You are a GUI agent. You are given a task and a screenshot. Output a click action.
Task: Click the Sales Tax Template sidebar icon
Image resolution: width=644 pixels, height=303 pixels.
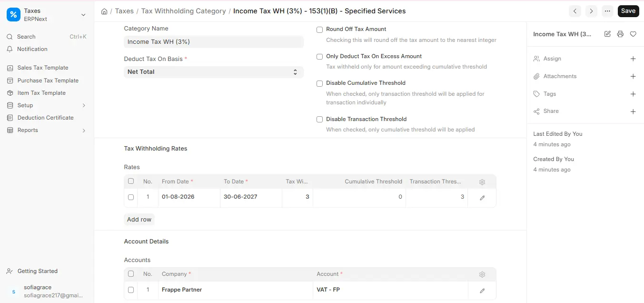pyautogui.click(x=10, y=68)
